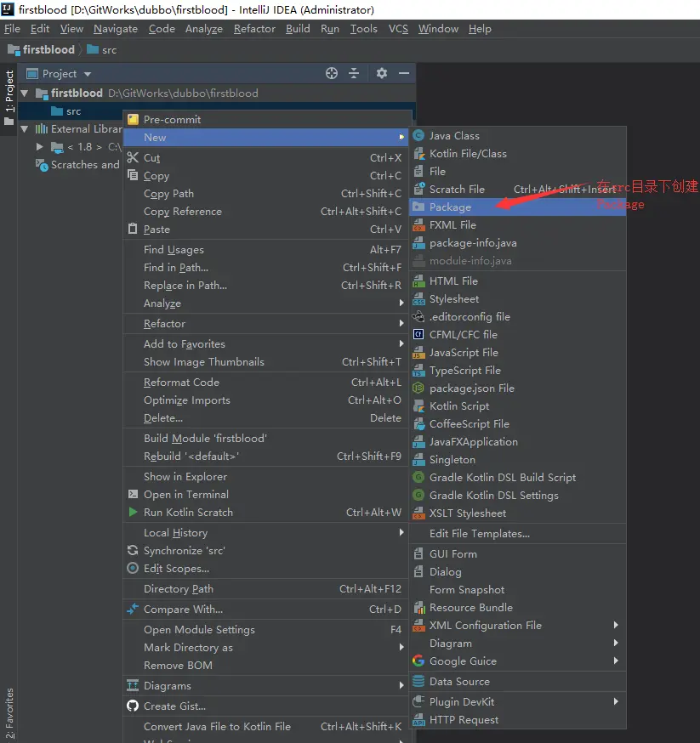Select Reformat Code entry
Image resolution: width=700 pixels, height=743 pixels.
[266, 383]
